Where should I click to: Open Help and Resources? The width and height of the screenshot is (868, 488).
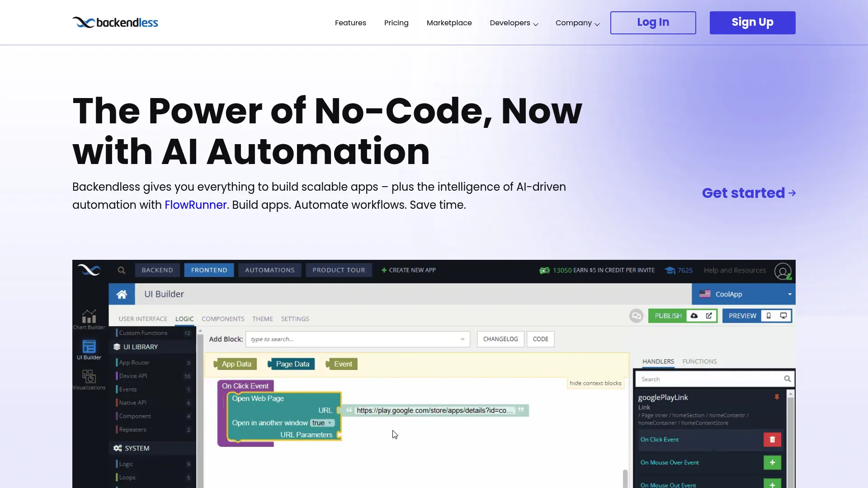pos(735,270)
